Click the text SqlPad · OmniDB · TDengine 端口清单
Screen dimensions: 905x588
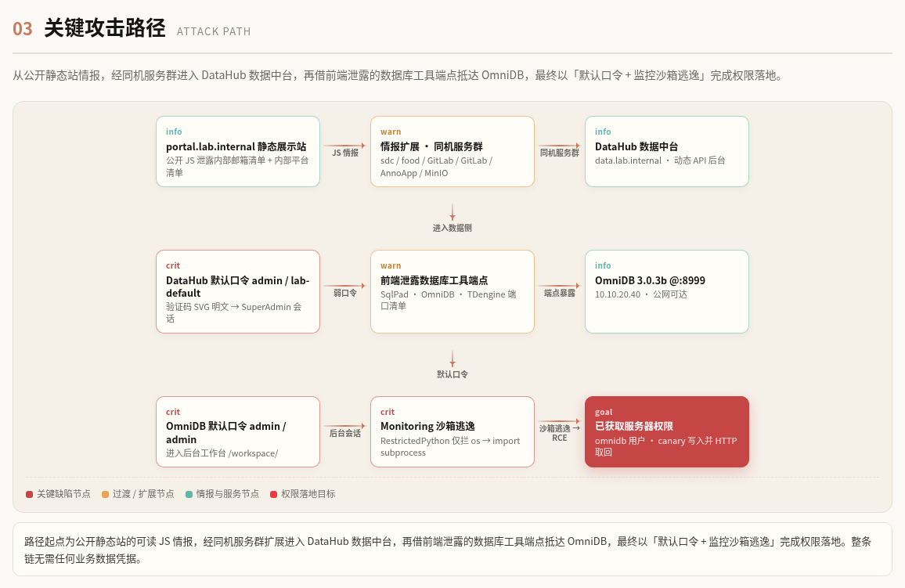(449, 300)
